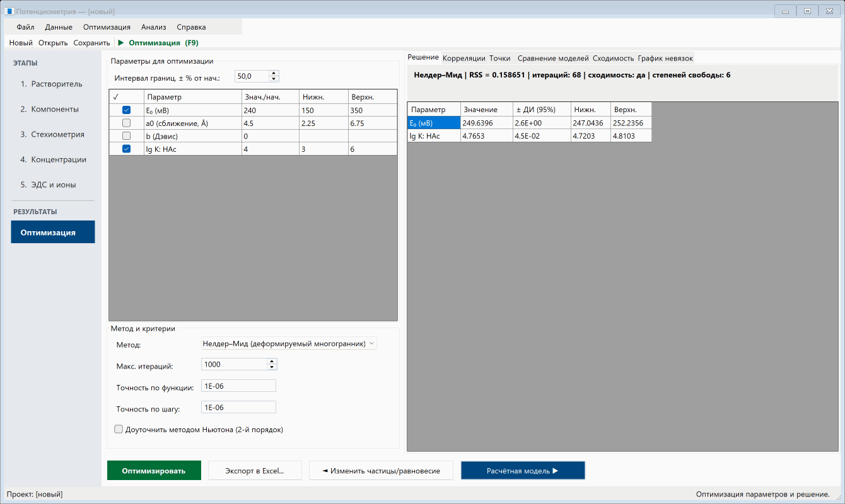
Task: Click Открыть in the toolbar
Action: click(53, 43)
